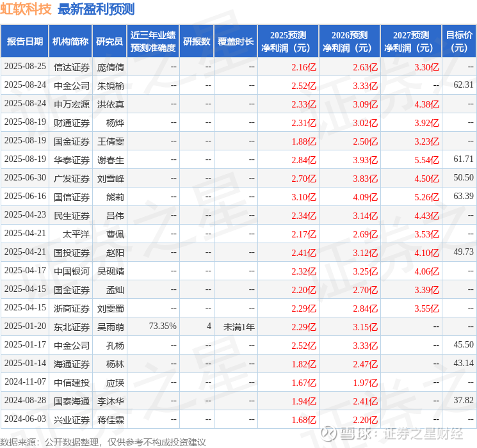Click 财通证券 institution cell
This screenshot has height=448, width=477.
point(72,123)
